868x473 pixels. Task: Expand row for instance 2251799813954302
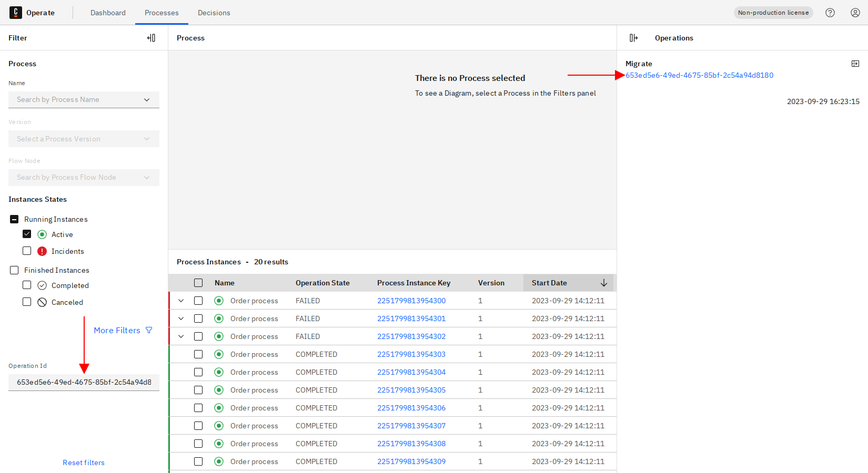tap(181, 336)
